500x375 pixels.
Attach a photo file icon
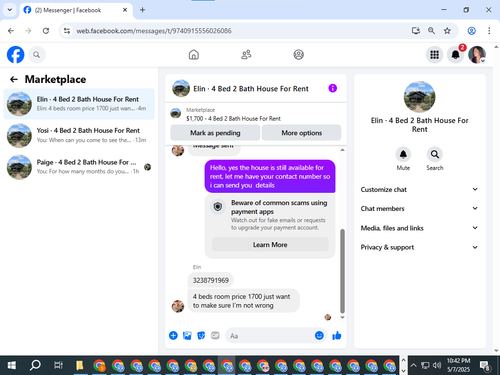[187, 335]
